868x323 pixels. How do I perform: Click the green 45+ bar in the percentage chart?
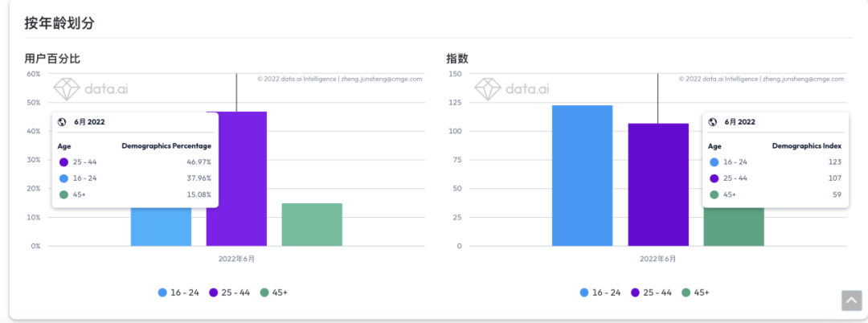tap(312, 224)
